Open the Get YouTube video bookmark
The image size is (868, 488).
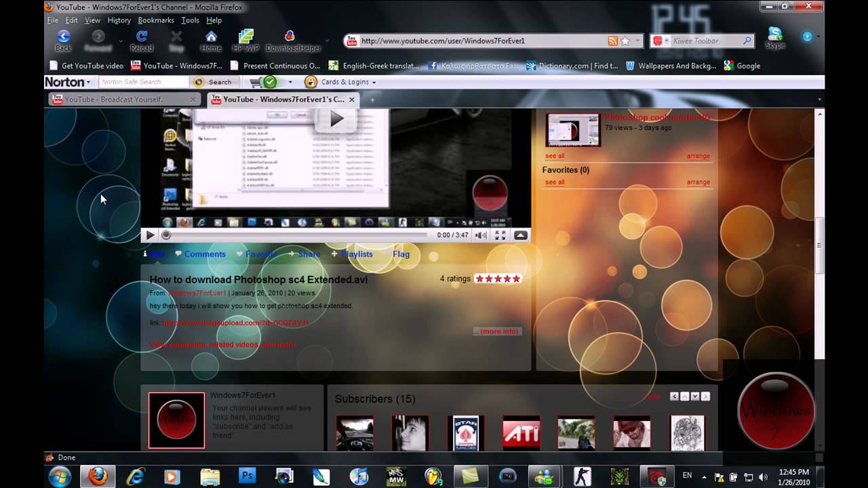86,66
